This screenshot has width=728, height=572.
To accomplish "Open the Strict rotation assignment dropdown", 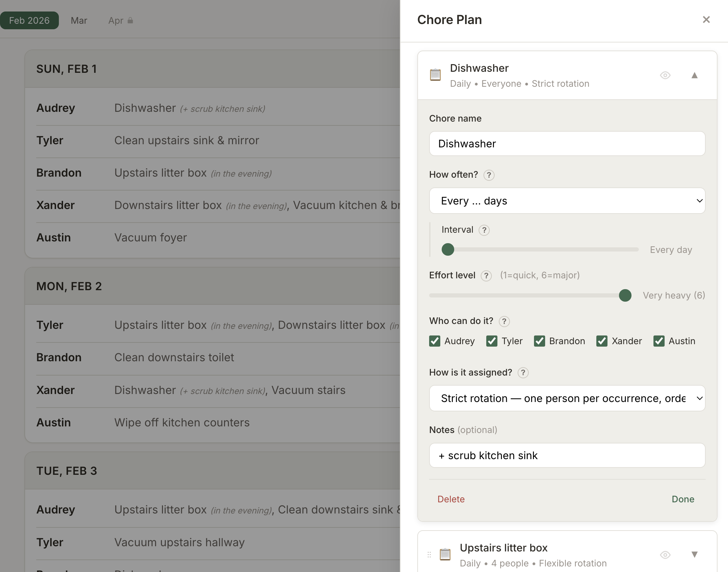I will [x=567, y=398].
